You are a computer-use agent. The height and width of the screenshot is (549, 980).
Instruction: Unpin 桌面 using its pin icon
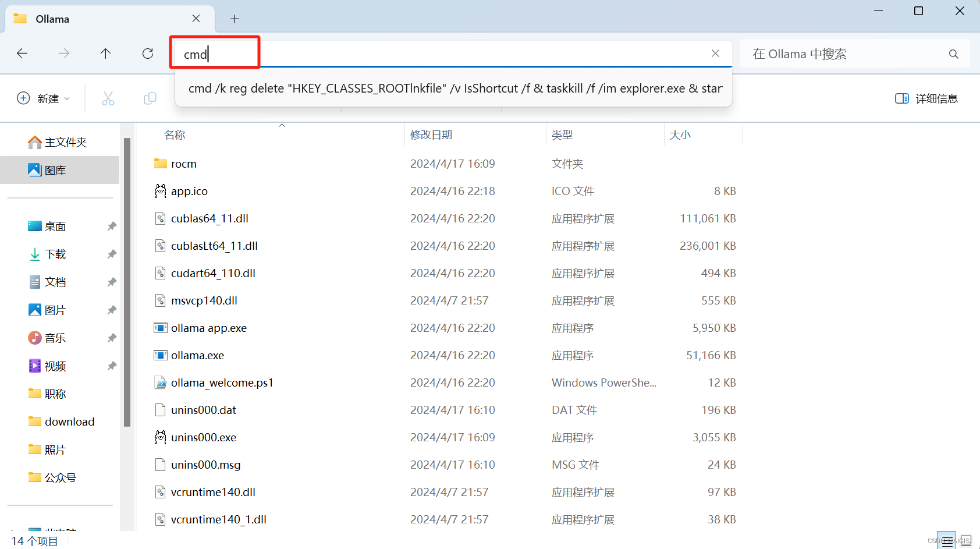[x=112, y=226]
